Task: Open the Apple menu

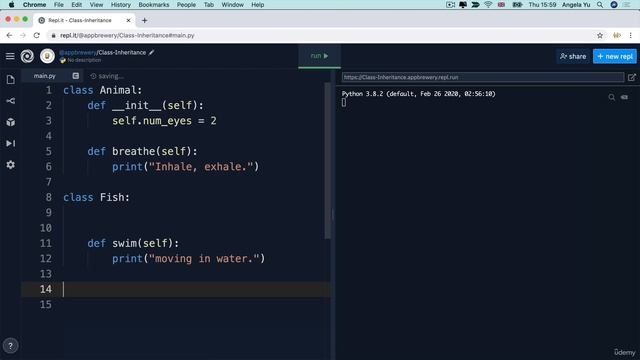Action: tap(11, 5)
